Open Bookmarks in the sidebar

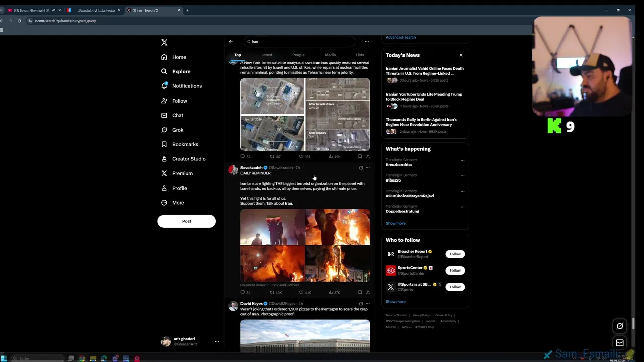pyautogui.click(x=180, y=144)
